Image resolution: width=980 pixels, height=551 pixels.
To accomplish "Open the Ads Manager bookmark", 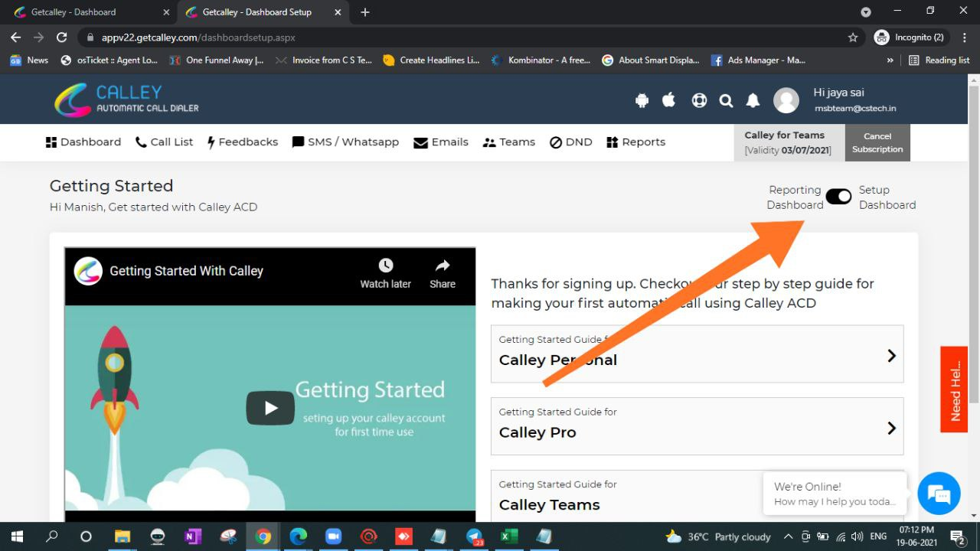I will (x=758, y=60).
